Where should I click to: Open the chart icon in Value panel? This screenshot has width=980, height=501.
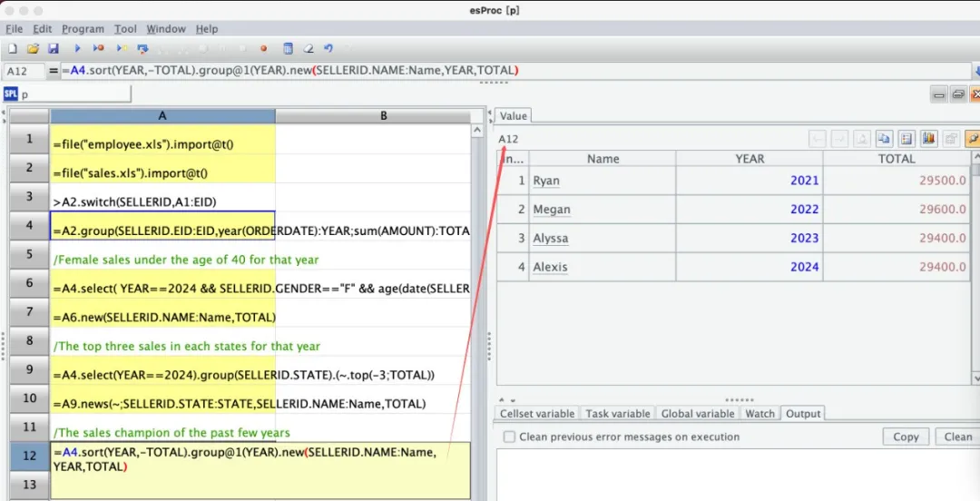pyautogui.click(x=928, y=139)
